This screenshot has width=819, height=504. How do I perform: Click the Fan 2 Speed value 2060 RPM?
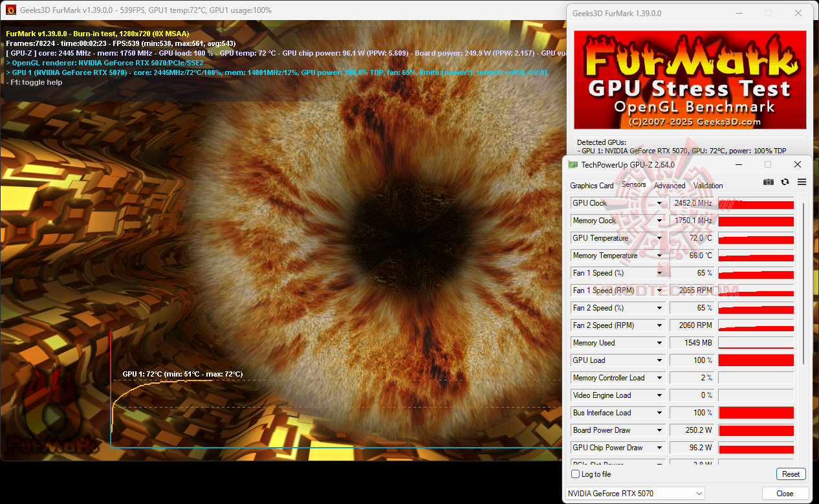692,325
